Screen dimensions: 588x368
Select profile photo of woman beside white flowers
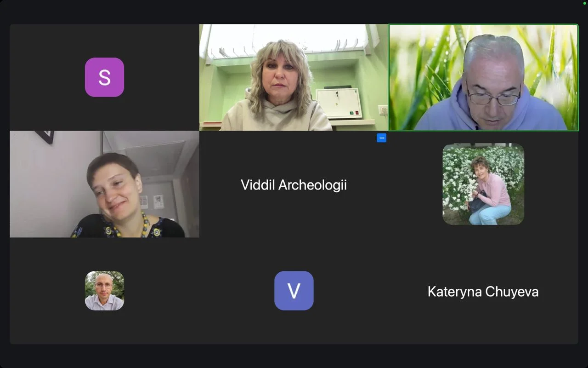(483, 184)
